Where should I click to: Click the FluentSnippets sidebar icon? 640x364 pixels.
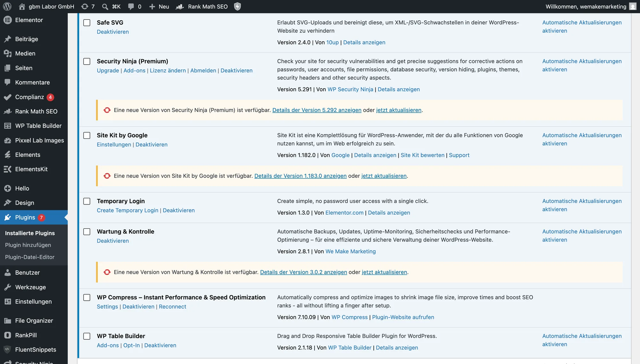[x=8, y=350]
